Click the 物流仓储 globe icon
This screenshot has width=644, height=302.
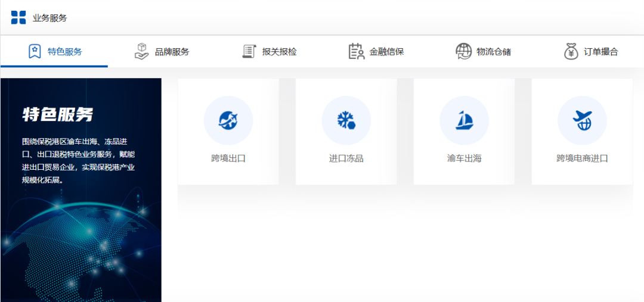(x=464, y=52)
